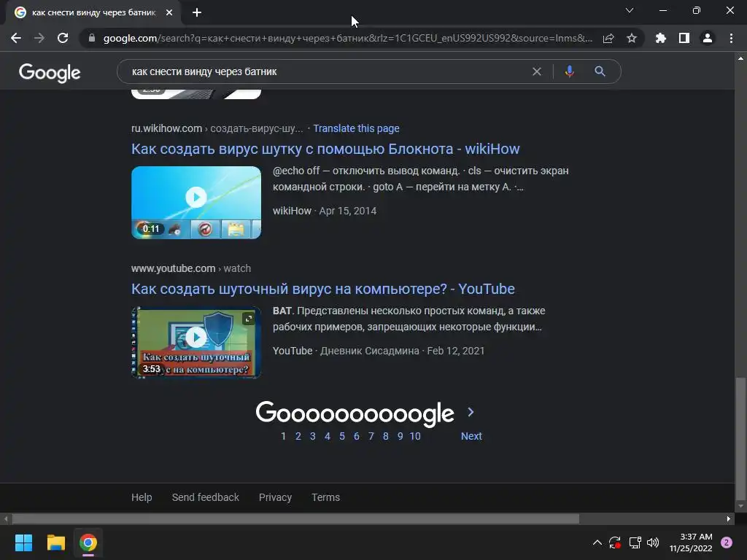Go to results page 2
The height and width of the screenshot is (560, 747).
pos(298,436)
